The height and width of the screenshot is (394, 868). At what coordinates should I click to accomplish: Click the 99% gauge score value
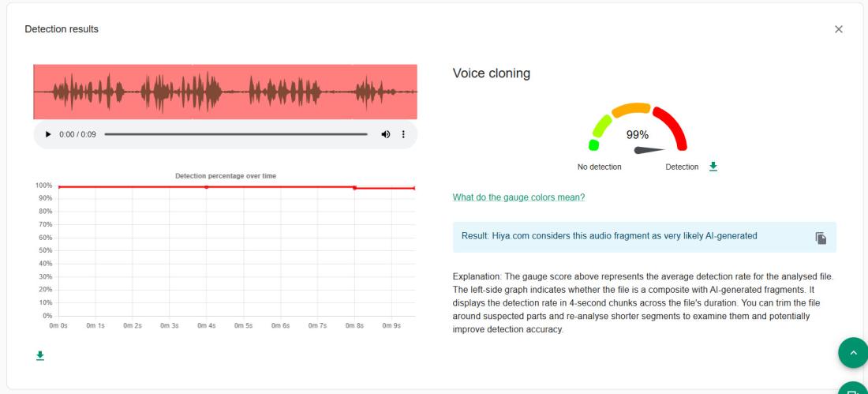pos(637,134)
